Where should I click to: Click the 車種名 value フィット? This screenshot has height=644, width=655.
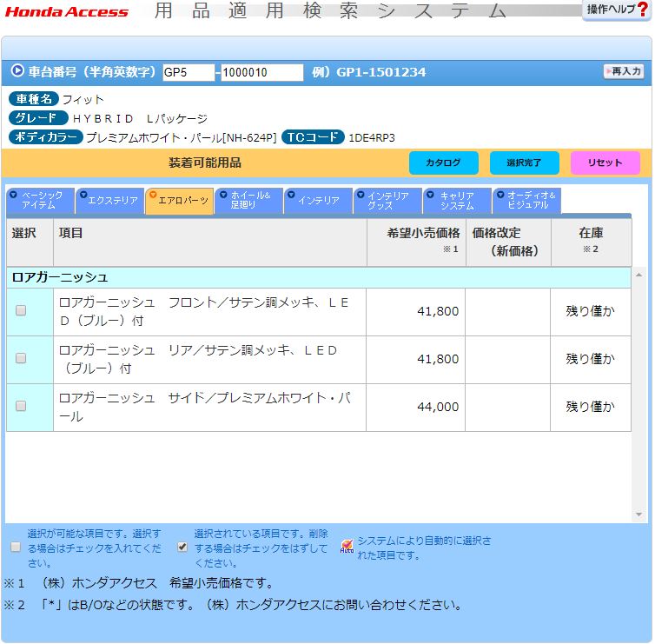pyautogui.click(x=83, y=100)
